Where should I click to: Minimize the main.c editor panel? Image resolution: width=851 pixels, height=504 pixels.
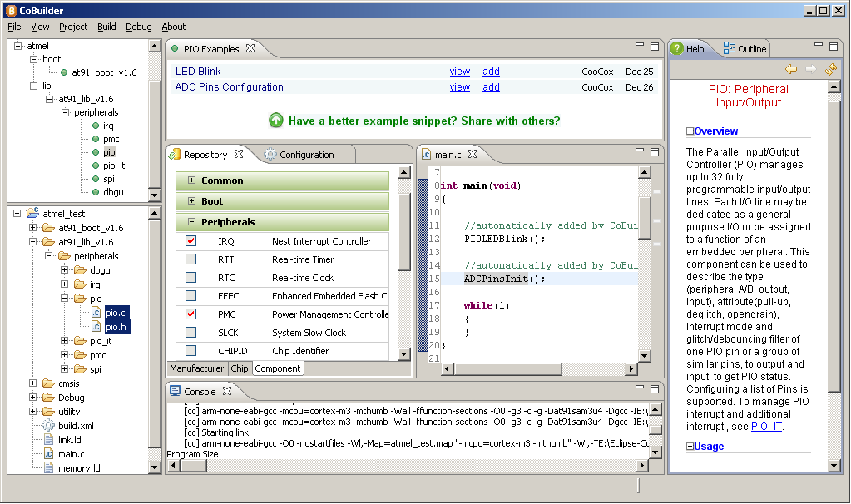click(640, 151)
